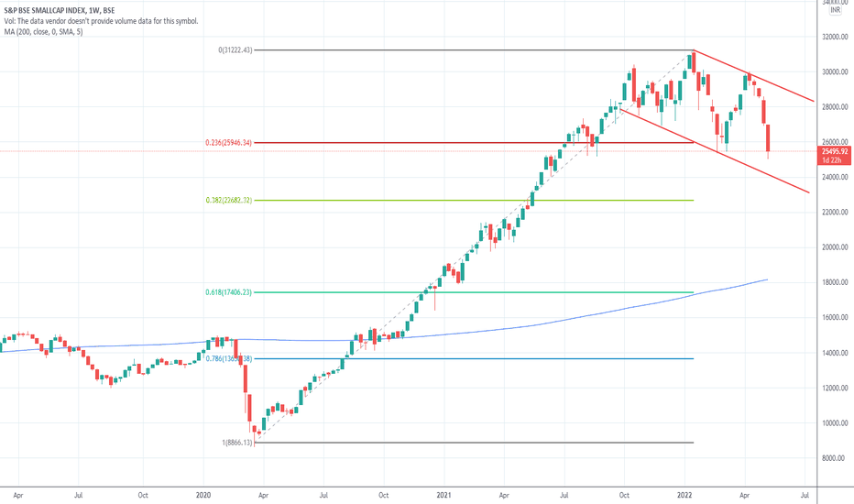This screenshot has height=504, width=854.
Task: Click the green 0.382 retracement line
Action: [x=474, y=200]
